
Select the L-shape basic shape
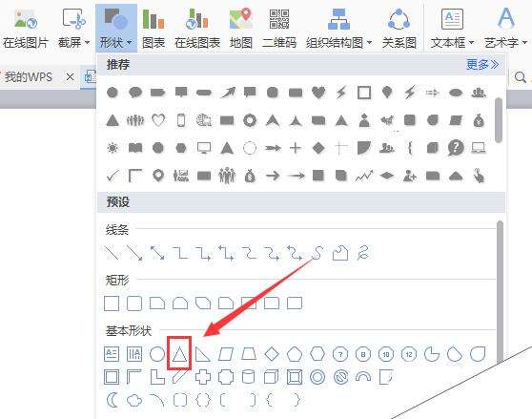157,377
